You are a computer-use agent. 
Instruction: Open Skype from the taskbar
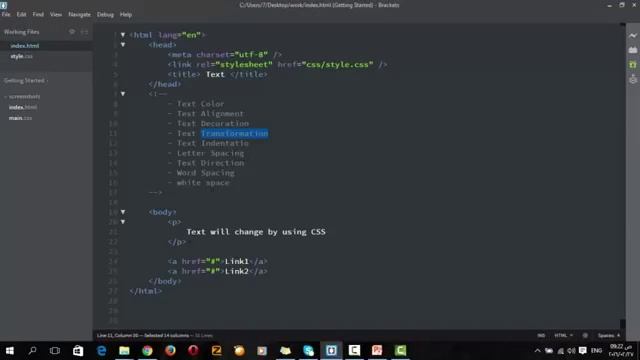click(309, 351)
